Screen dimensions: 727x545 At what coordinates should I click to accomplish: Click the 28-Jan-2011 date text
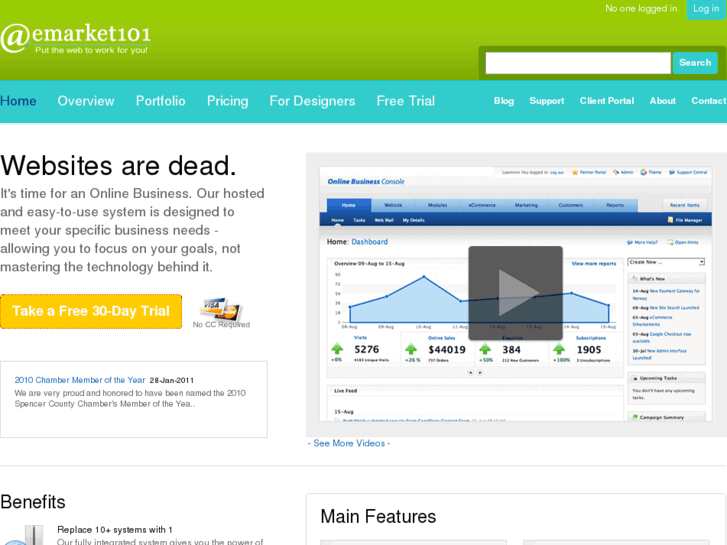[x=172, y=380]
